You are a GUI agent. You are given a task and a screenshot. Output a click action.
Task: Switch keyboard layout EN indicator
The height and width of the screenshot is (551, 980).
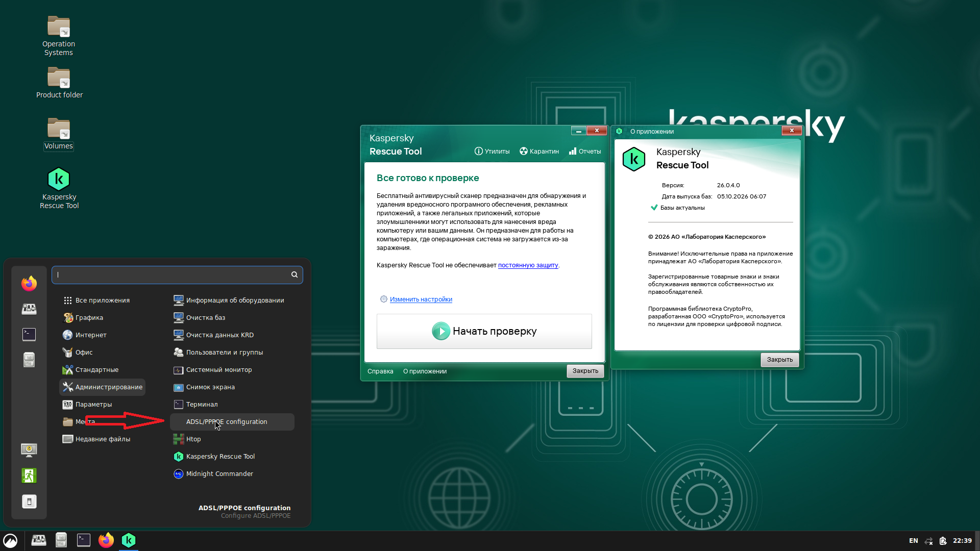pos(914,541)
